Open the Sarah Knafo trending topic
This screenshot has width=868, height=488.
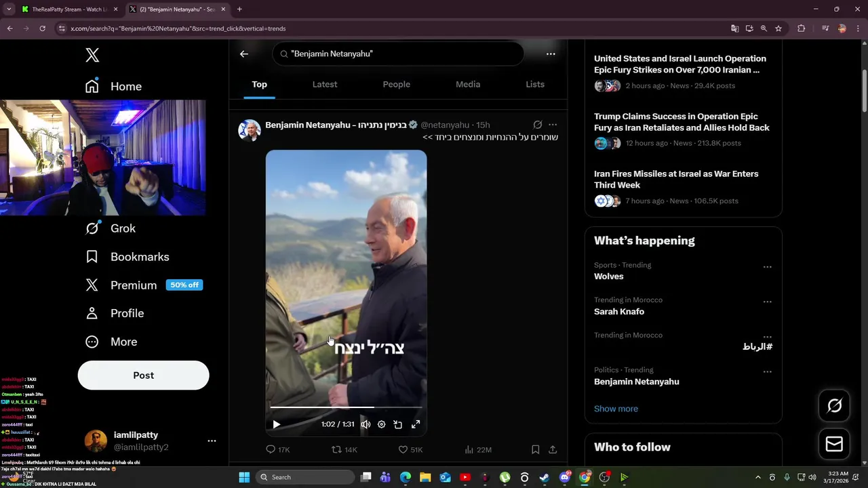point(619,312)
